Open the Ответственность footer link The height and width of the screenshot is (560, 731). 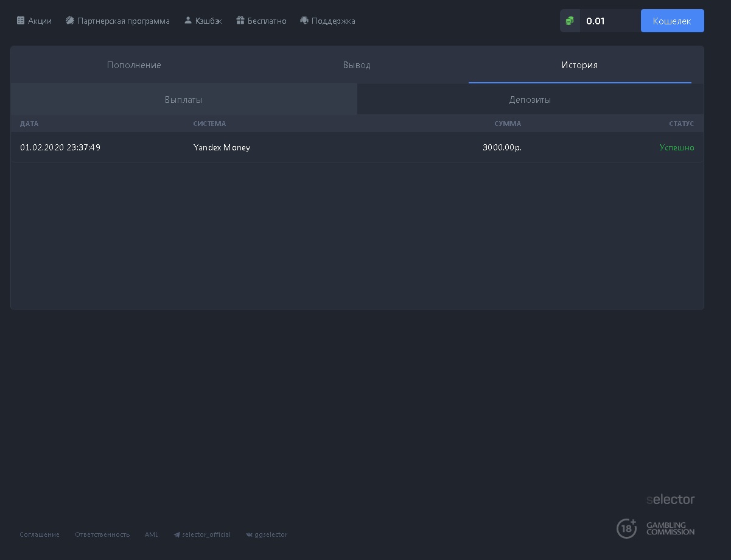[102, 534]
